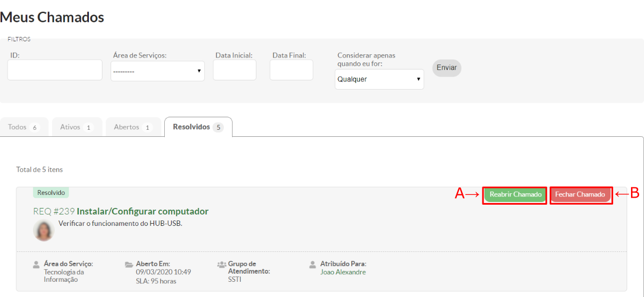Open the Ativos tab
The height and width of the screenshot is (297, 644).
76,127
